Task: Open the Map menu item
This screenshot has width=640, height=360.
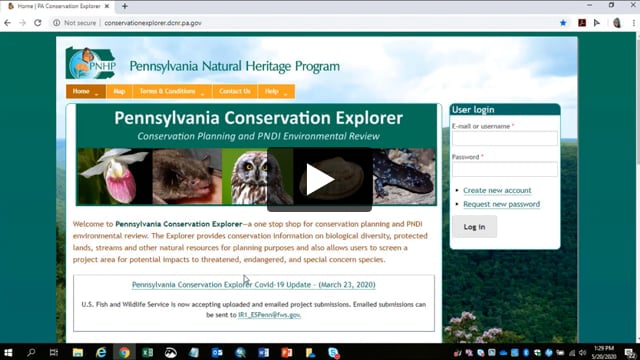Action: tap(119, 91)
